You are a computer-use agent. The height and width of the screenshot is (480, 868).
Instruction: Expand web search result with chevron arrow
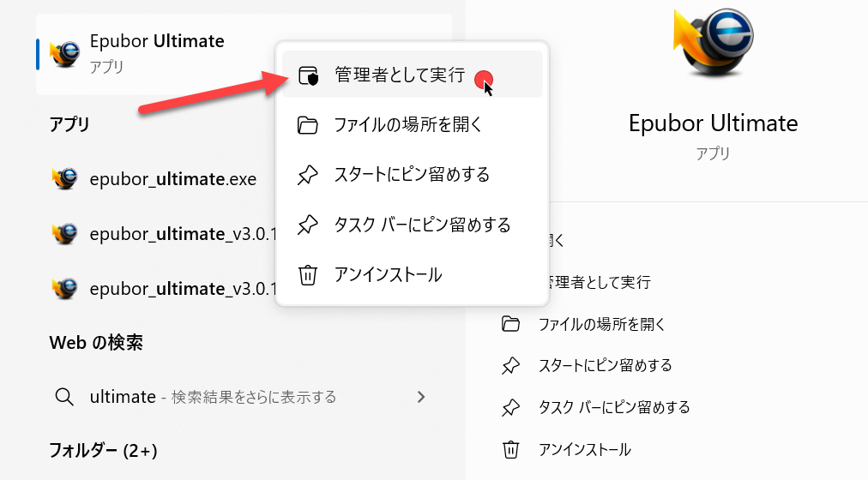pyautogui.click(x=421, y=397)
